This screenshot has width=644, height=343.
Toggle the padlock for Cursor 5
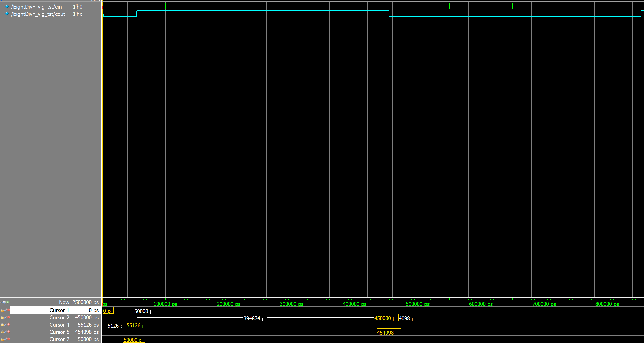click(2, 332)
